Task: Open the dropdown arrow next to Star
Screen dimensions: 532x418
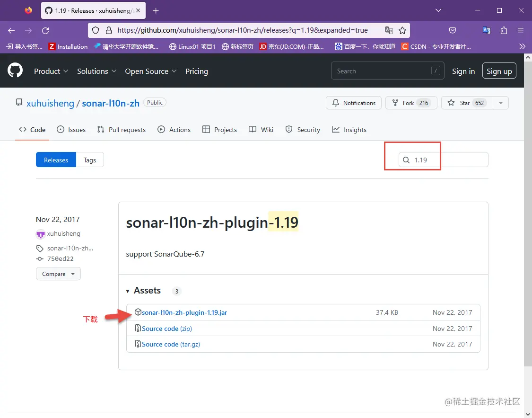Action: (501, 103)
